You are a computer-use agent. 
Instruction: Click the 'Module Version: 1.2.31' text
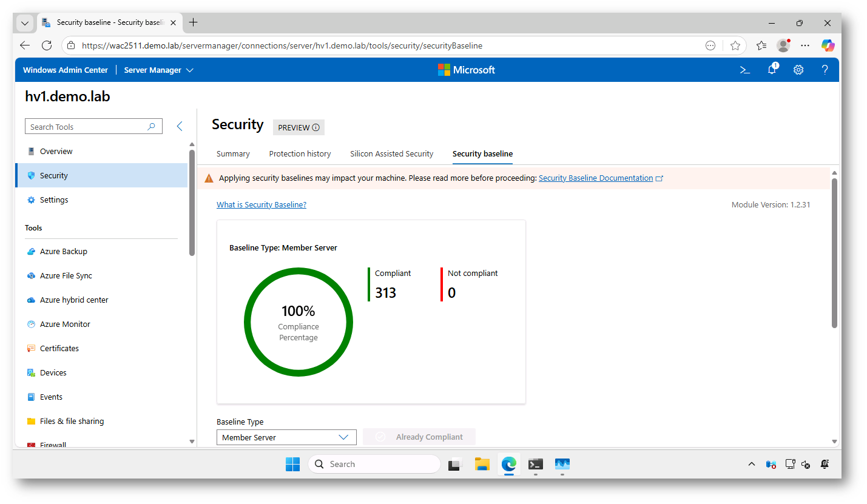click(x=771, y=205)
